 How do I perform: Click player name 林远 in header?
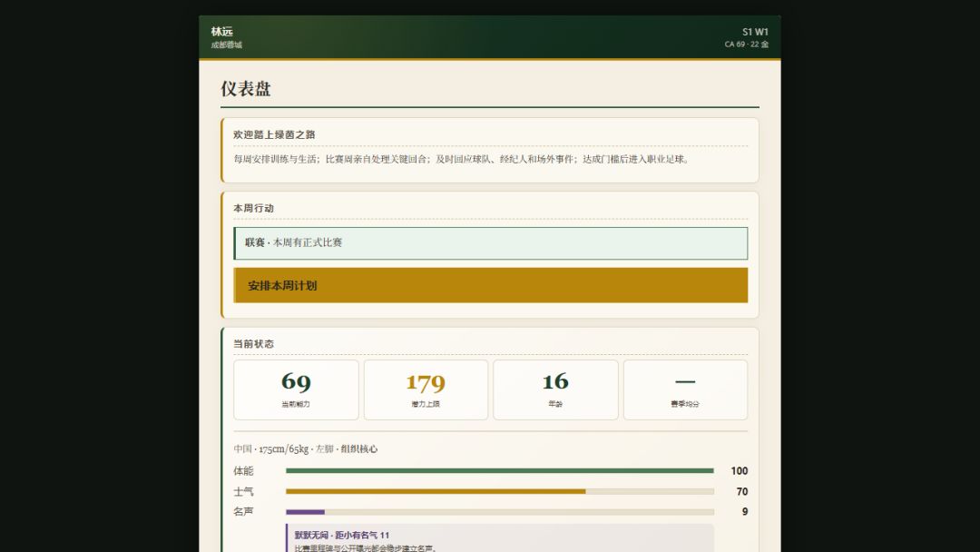[x=222, y=31]
